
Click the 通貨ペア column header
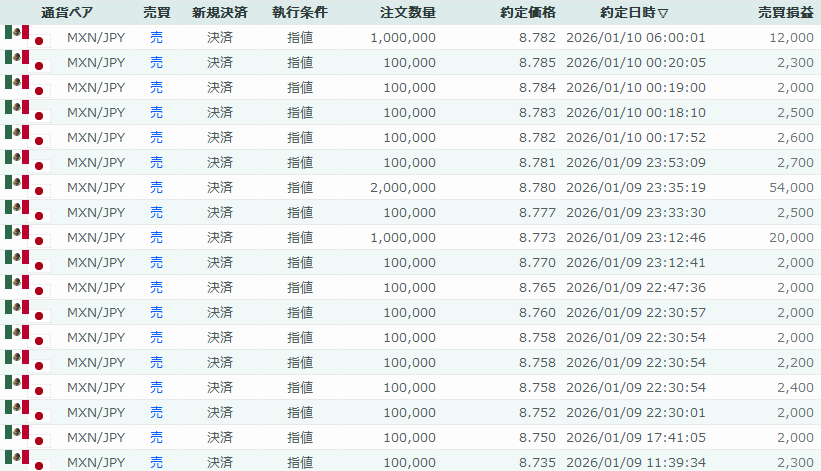tap(67, 13)
